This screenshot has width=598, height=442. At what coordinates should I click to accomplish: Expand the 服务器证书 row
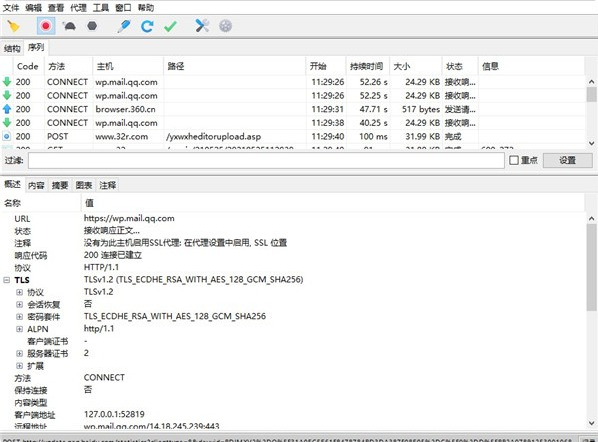[x=19, y=353]
